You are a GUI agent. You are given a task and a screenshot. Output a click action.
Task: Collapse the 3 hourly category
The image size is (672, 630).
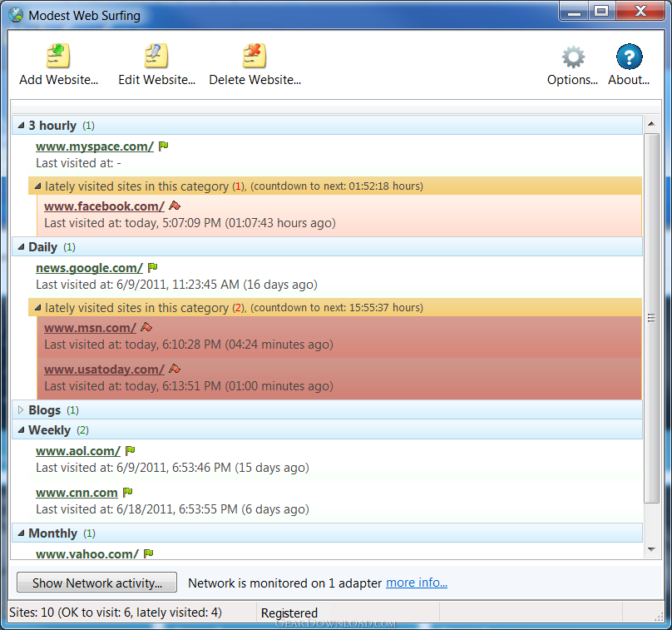(x=21, y=125)
